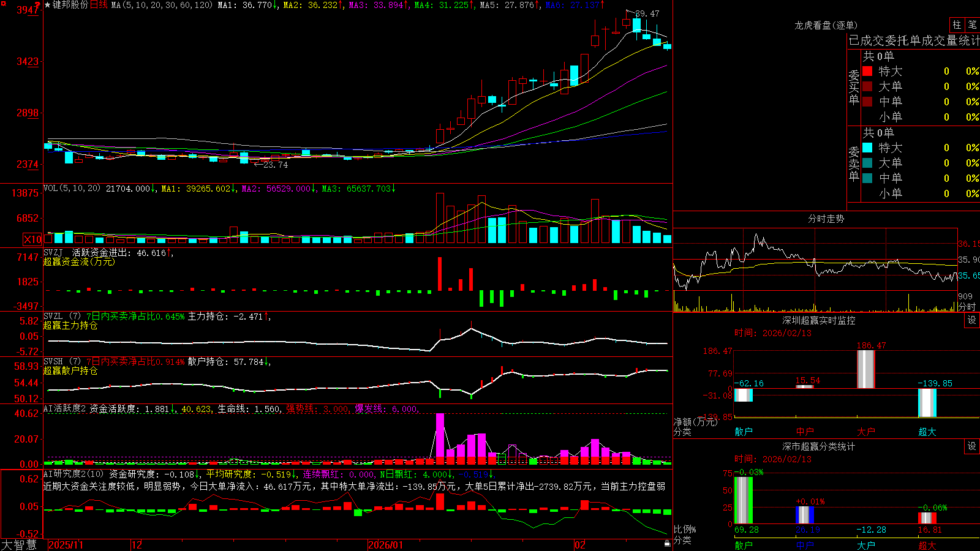Click the MA(5,10,20,30,60,120) indicator label
Viewport: 980px width, 551px height.
coord(162,5)
